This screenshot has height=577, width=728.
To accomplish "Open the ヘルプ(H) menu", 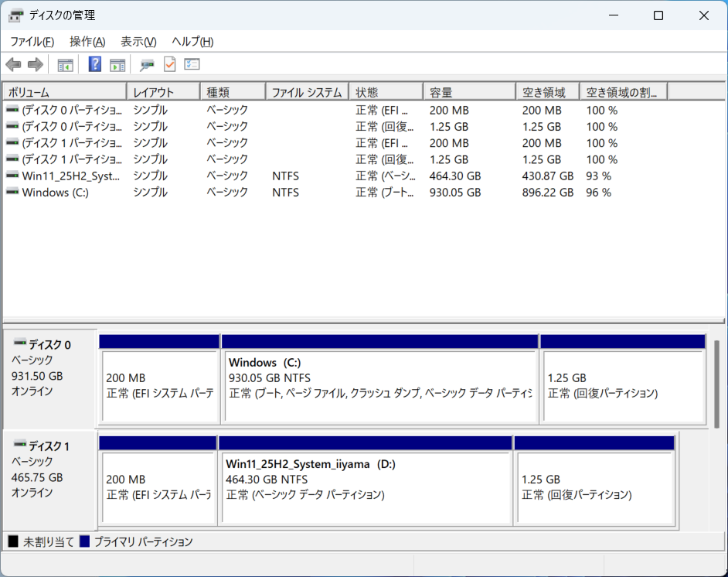I will coord(192,42).
